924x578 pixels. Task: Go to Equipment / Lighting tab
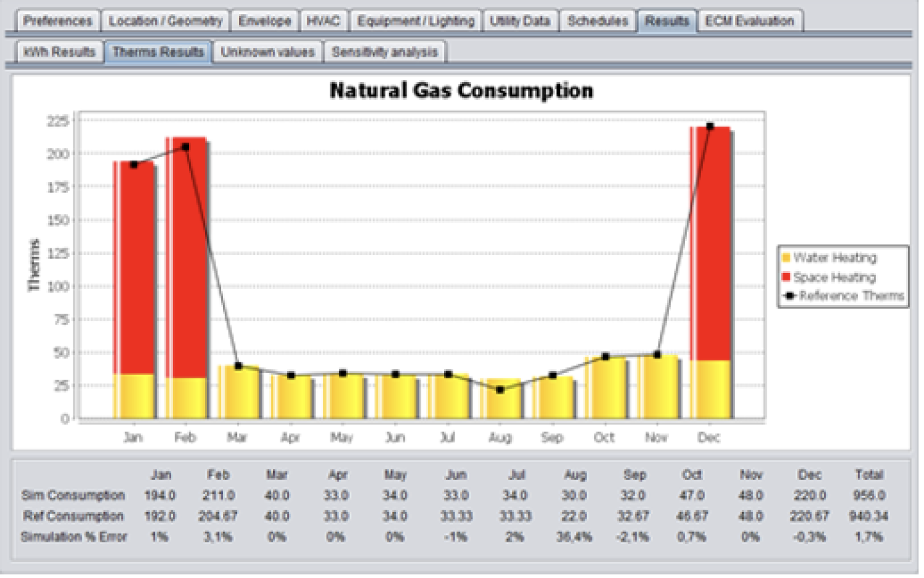pyautogui.click(x=416, y=21)
